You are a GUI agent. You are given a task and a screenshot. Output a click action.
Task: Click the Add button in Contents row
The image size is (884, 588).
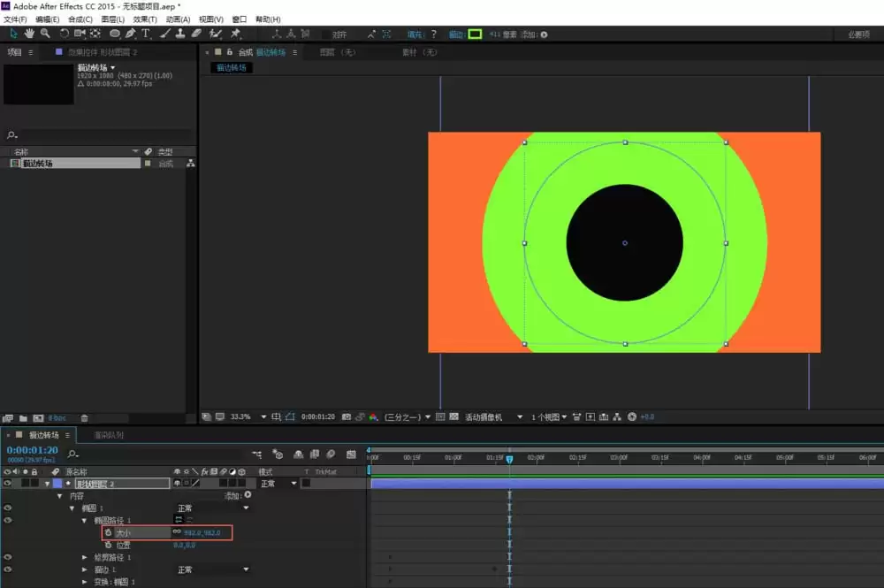248,495
